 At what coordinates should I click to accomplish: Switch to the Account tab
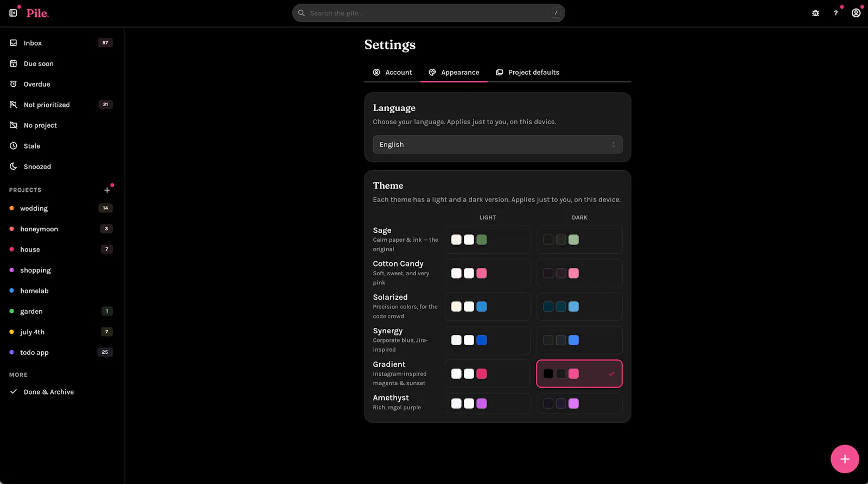pos(392,72)
